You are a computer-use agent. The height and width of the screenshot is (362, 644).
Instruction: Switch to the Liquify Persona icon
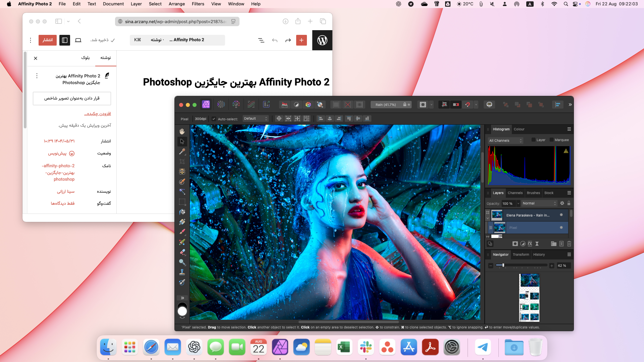pos(221,105)
